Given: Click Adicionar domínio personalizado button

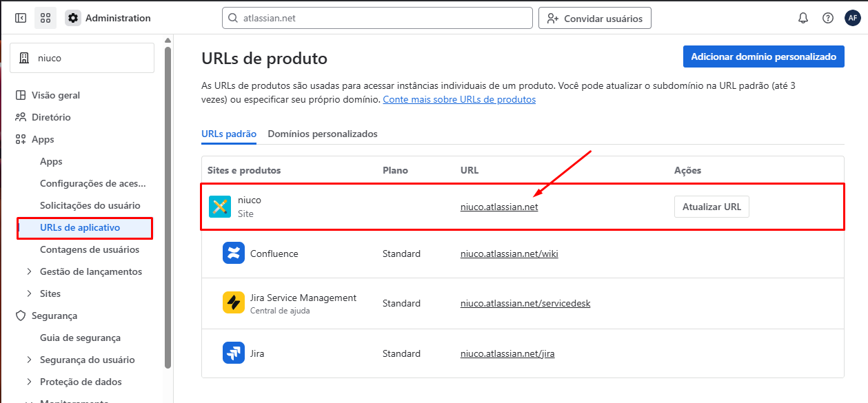Looking at the screenshot, I should [764, 56].
